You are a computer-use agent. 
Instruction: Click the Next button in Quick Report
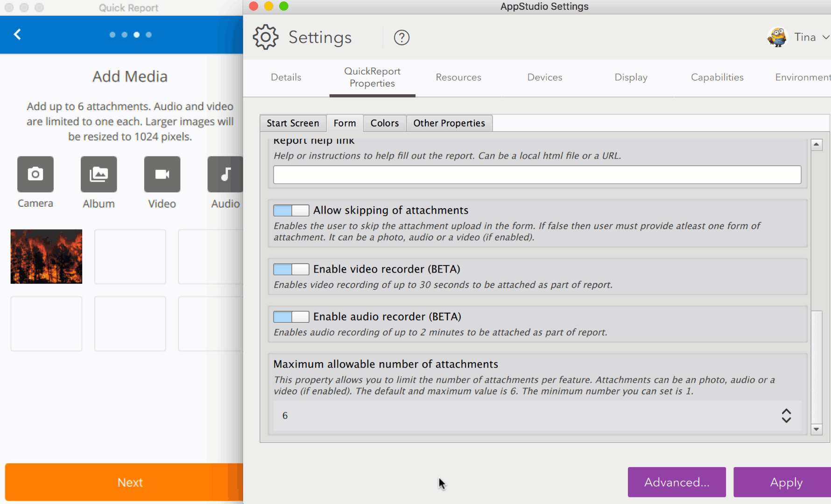(124, 482)
